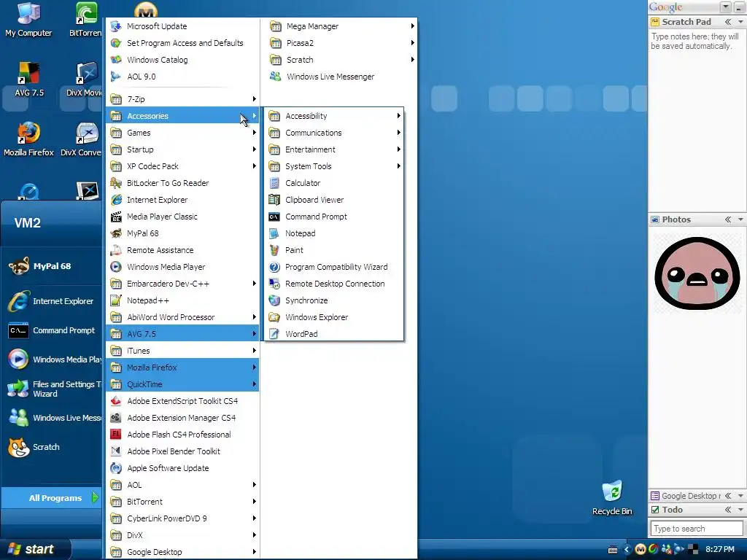Start Remote Assistance
Viewport: 747px width, 560px height.
(x=183, y=250)
